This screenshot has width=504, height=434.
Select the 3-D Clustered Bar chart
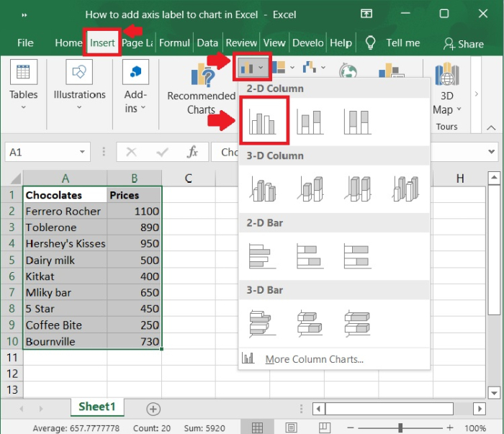[x=262, y=323]
